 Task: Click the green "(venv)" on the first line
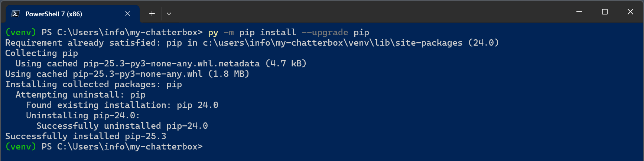click(x=20, y=33)
